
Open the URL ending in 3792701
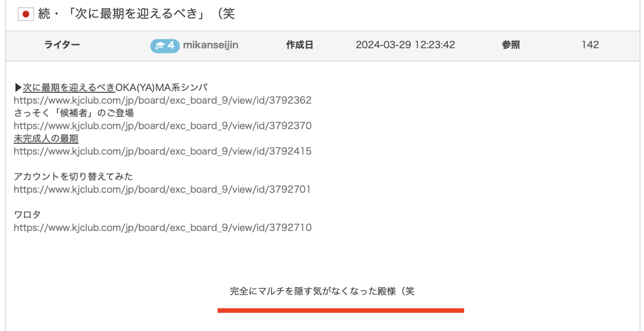pyautogui.click(x=162, y=190)
